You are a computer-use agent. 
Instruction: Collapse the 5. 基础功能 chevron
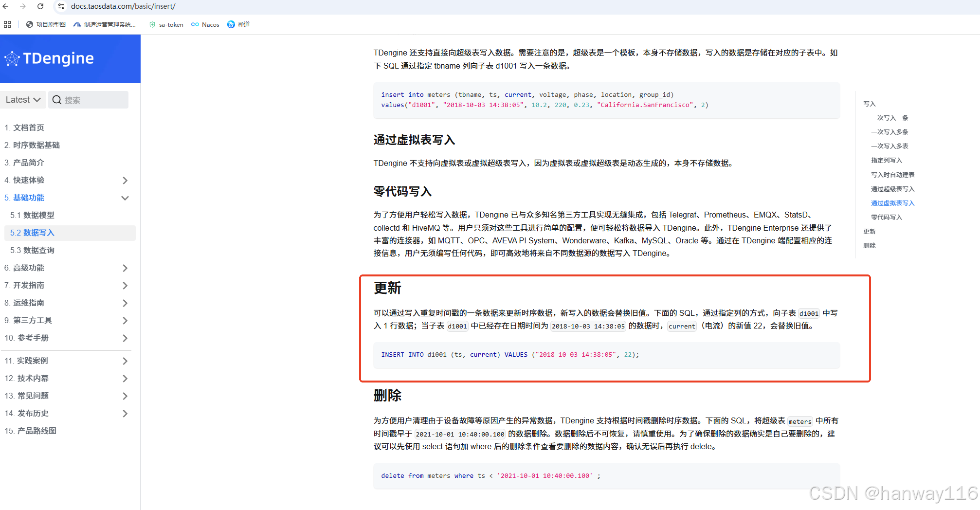125,198
